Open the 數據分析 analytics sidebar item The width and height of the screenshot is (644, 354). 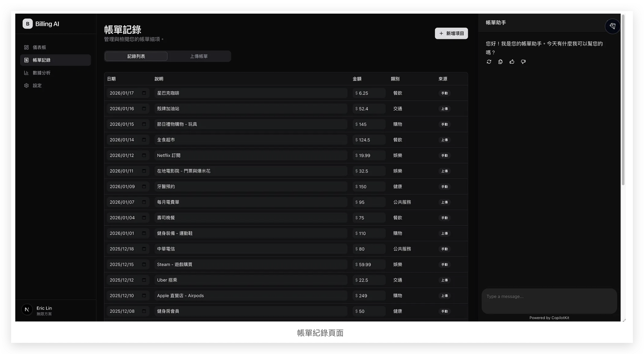[x=42, y=73]
